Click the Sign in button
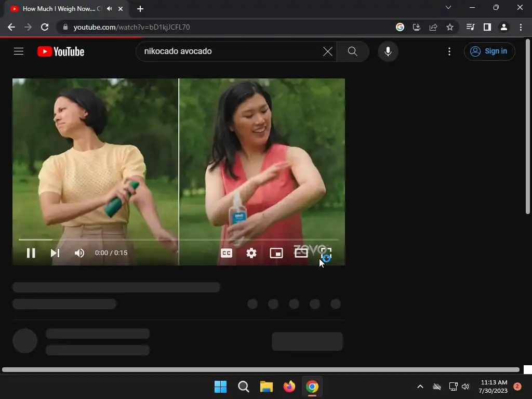The image size is (532, 399). [x=489, y=51]
